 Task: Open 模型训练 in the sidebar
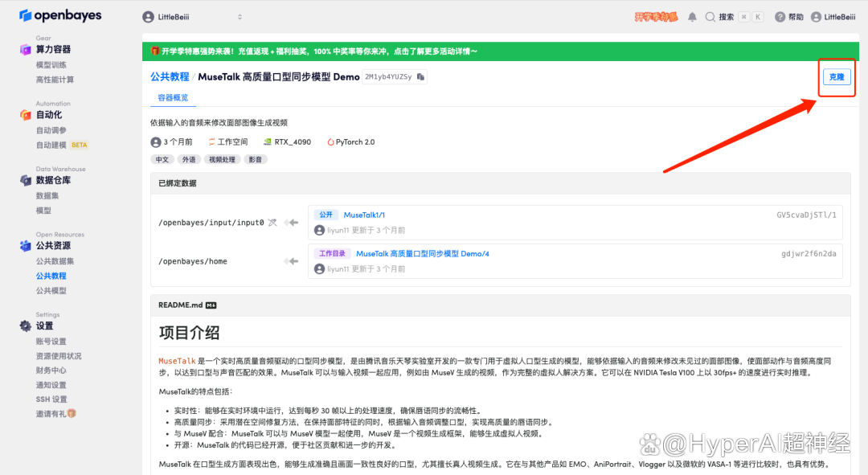(x=51, y=65)
